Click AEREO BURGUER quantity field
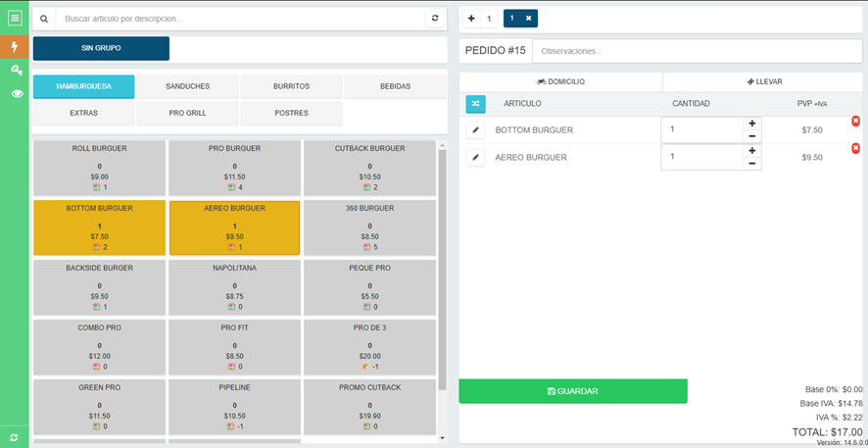 coord(701,157)
